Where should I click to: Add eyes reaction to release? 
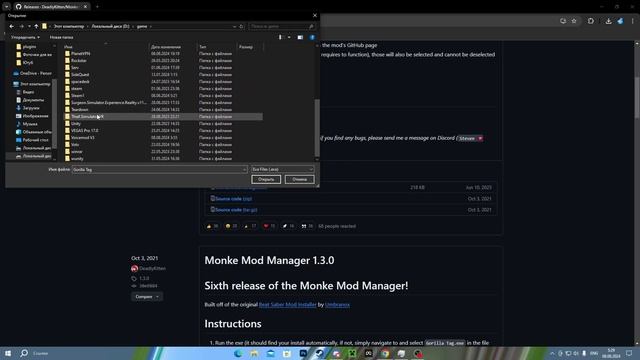(307, 226)
